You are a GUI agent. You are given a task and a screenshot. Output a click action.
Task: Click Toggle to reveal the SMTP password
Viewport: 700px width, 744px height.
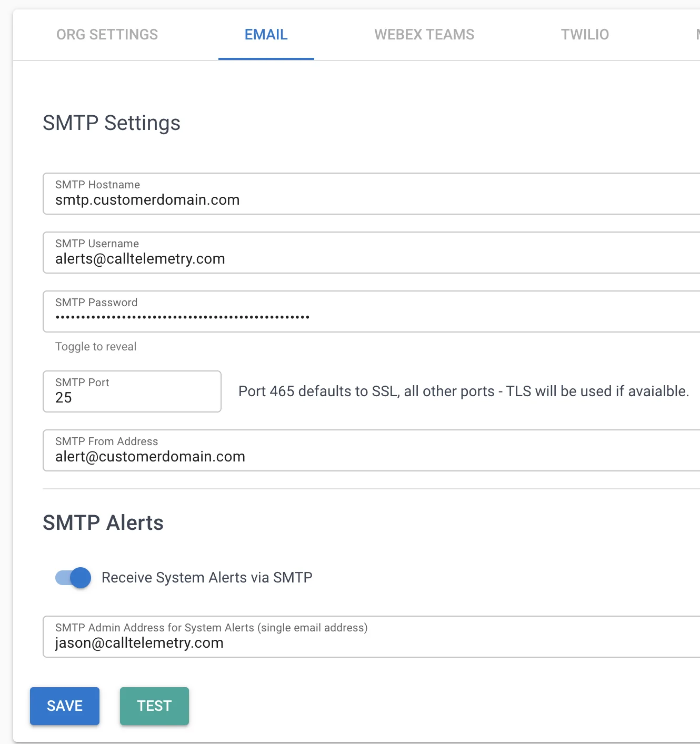(96, 346)
